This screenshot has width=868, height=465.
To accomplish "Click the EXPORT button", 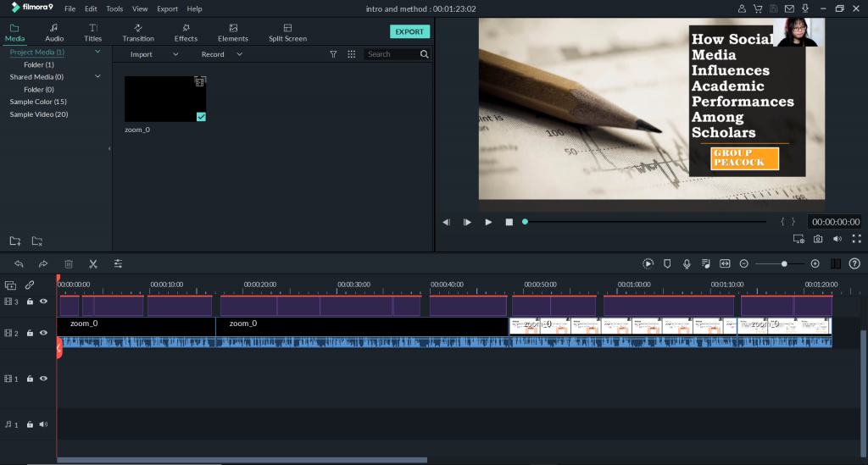I will point(409,31).
